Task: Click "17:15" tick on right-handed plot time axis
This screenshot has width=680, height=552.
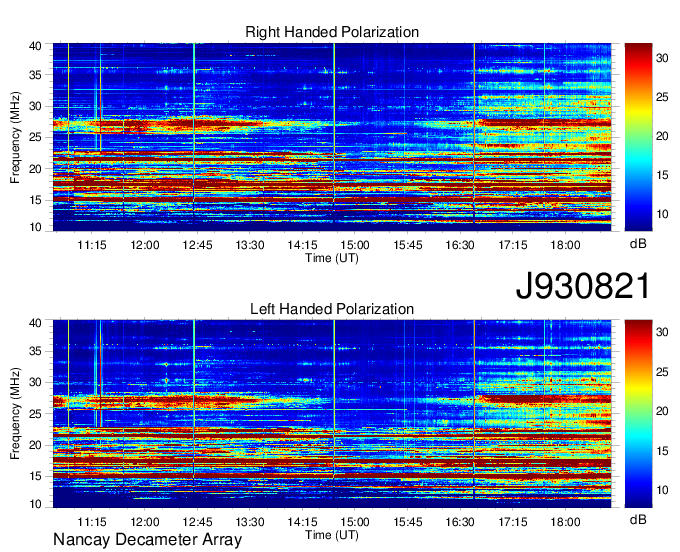Action: [x=513, y=245]
